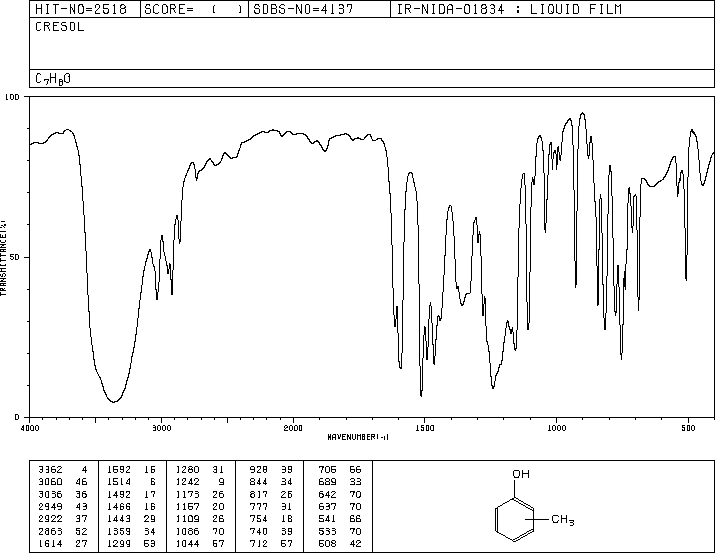715x553 pixels.
Task: Click the broad O-H absorption band minimum
Action: point(114,402)
